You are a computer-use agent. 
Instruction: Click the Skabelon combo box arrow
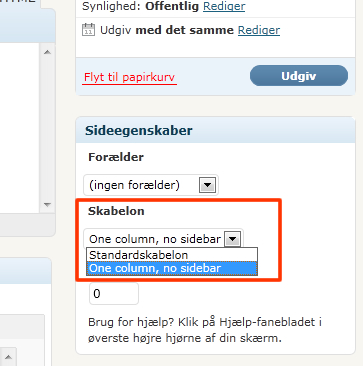(x=232, y=239)
